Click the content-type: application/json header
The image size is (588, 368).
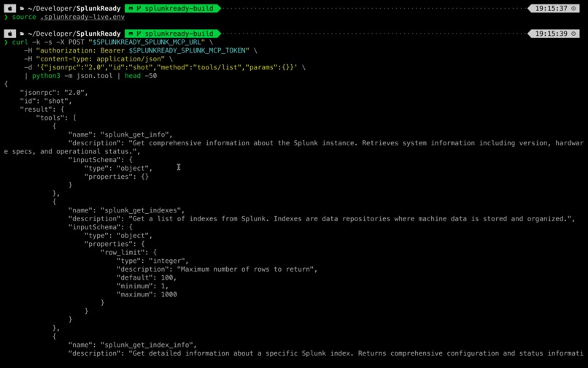[101, 59]
